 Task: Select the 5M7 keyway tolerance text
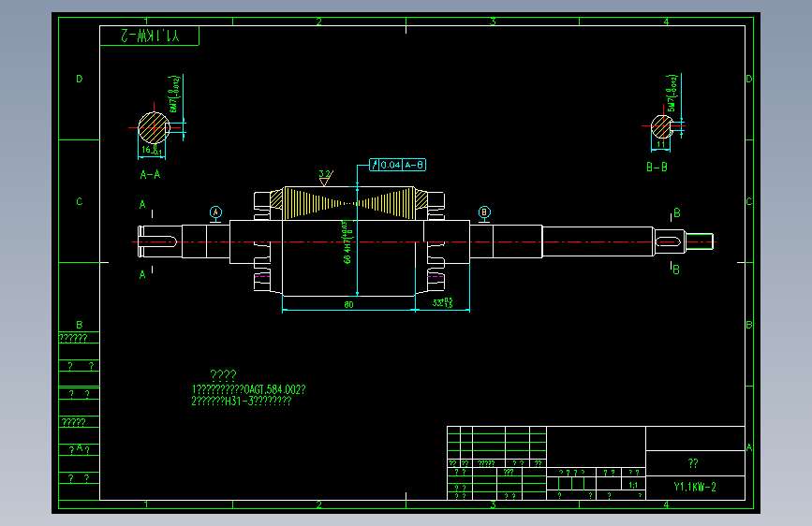pyautogui.click(x=672, y=93)
